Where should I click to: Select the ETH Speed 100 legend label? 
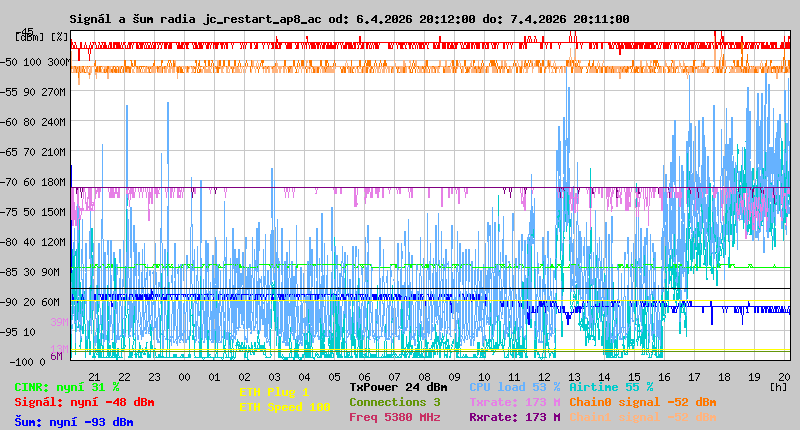(284, 407)
